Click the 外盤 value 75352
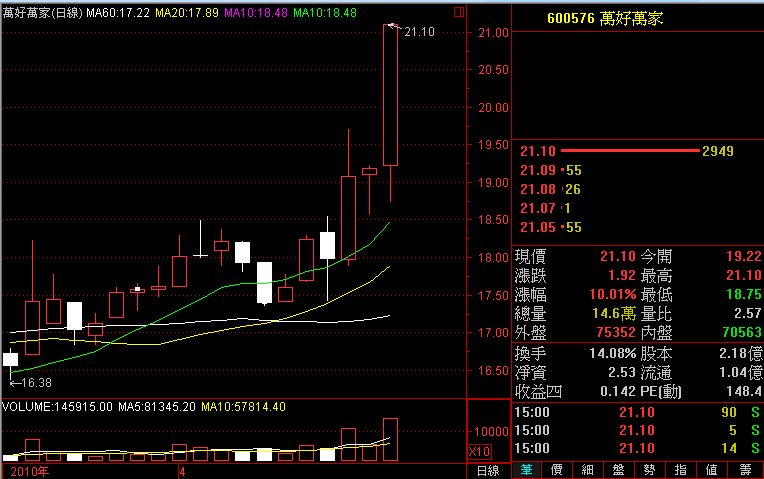Image resolution: width=764 pixels, height=479 pixels. 616,332
